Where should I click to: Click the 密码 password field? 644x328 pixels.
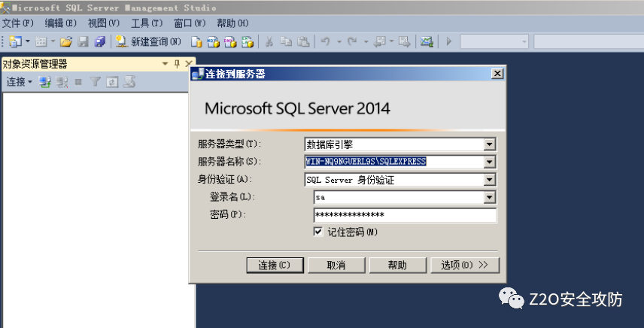(x=405, y=215)
